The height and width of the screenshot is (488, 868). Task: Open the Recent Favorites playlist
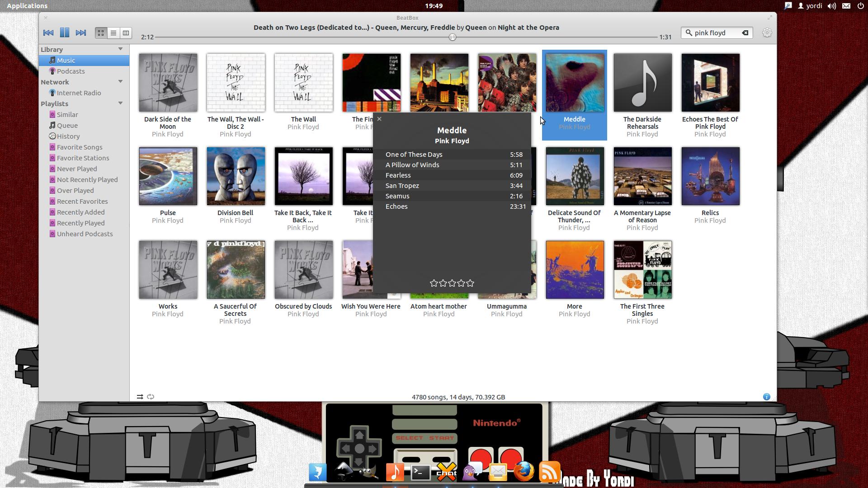point(84,201)
